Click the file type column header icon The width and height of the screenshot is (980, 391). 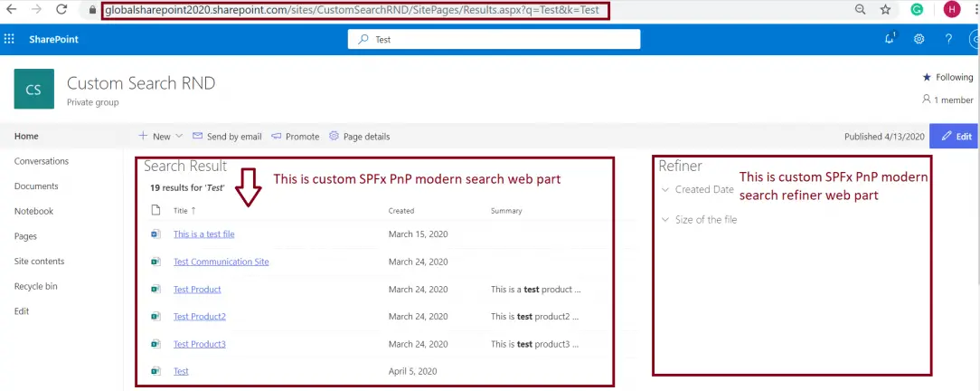tap(155, 210)
